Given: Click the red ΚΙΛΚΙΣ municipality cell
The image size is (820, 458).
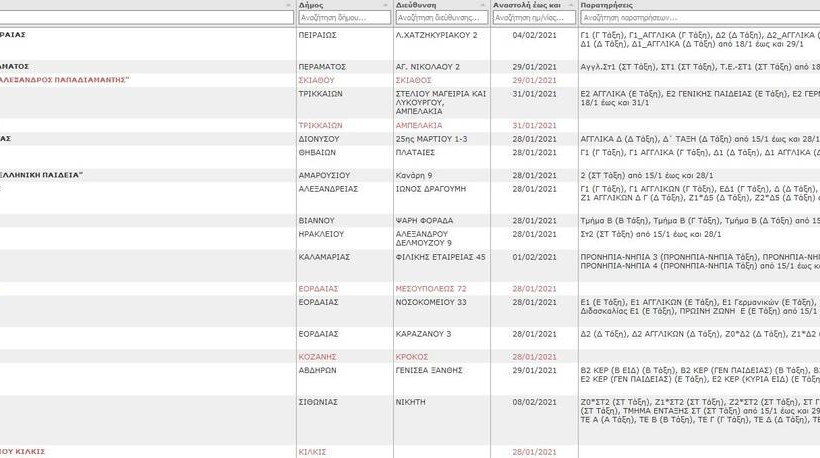Looking at the screenshot, I should coord(313,452).
